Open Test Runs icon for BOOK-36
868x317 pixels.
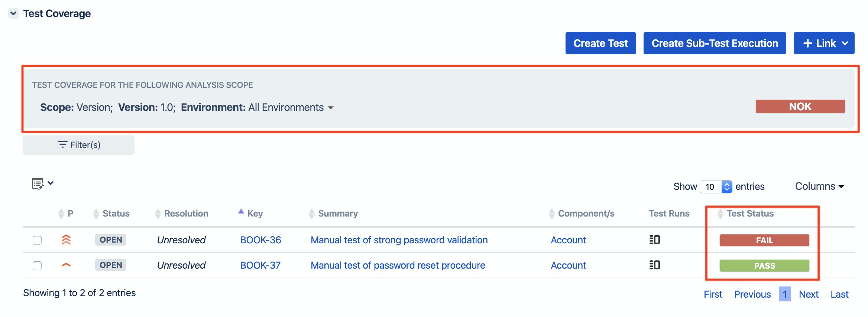click(x=654, y=240)
